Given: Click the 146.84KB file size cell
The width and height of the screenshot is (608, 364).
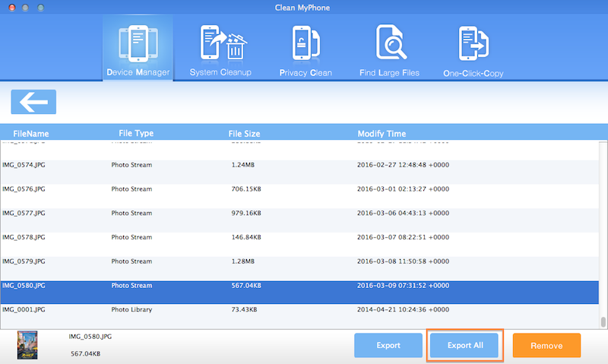Looking at the screenshot, I should 246,237.
